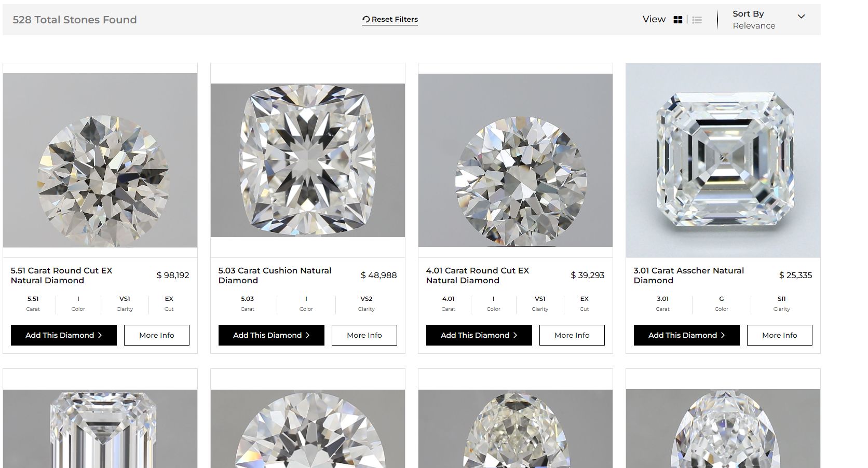
Task: Click the Reset Filters refresh icon
Action: [366, 19]
